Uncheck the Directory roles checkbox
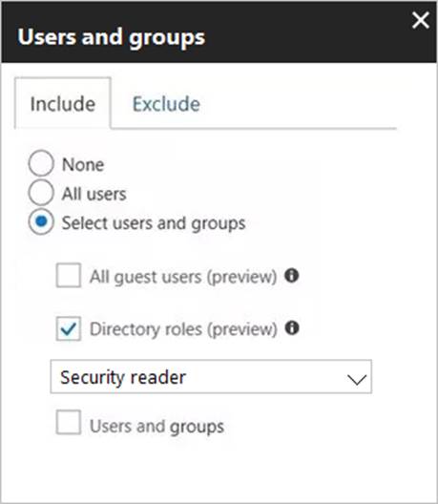Screen dimensions: 438x504 [69, 328]
